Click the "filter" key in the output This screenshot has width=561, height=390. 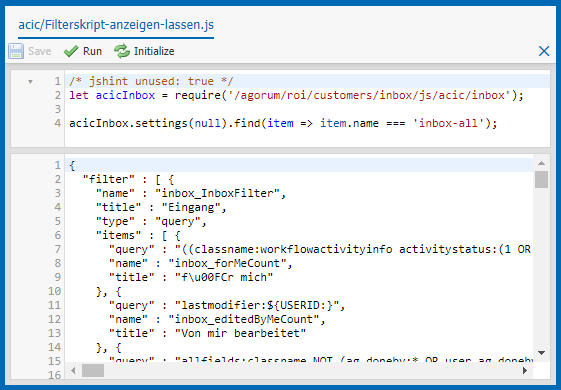coord(109,179)
